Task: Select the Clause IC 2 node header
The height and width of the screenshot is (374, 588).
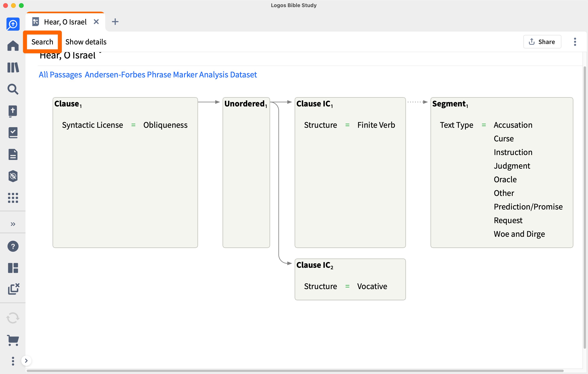Action: pyautogui.click(x=315, y=265)
